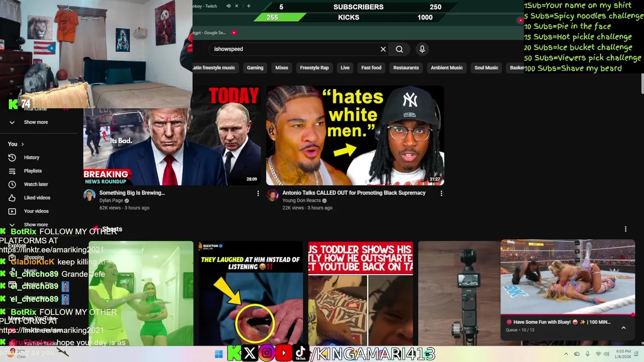Click the 28:09 duration badge

[x=252, y=179]
